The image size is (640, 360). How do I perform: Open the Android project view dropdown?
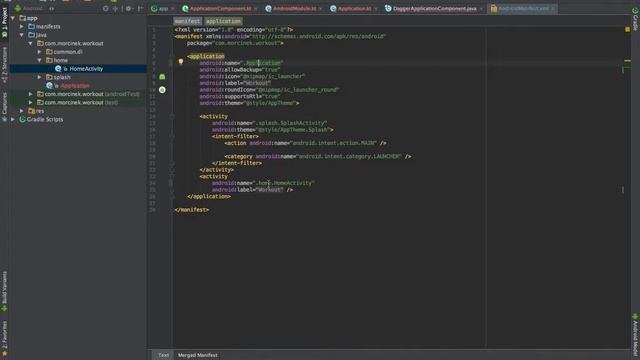34,8
